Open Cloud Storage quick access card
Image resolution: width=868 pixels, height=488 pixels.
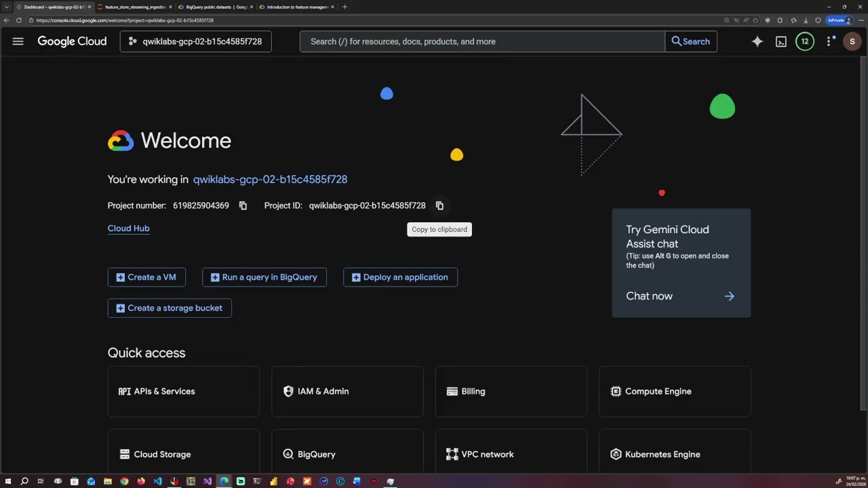(183, 452)
